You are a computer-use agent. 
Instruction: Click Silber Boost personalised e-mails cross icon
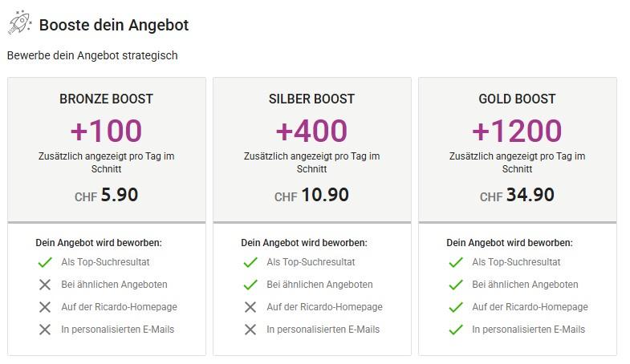pyautogui.click(x=250, y=330)
